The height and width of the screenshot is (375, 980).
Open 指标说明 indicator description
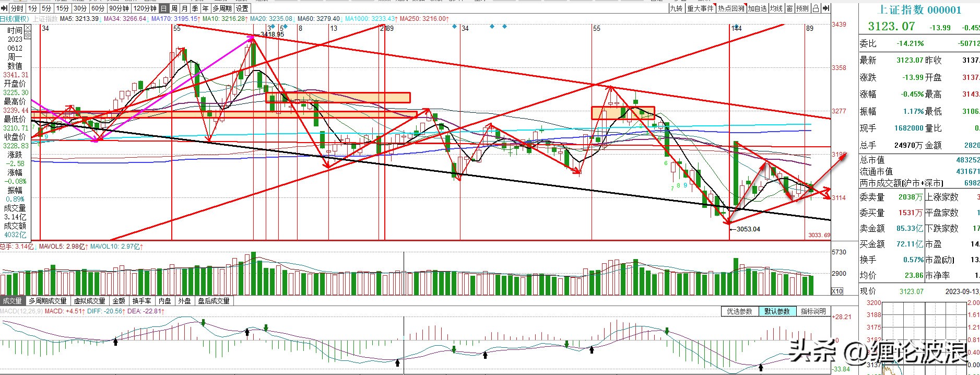pyautogui.click(x=813, y=311)
